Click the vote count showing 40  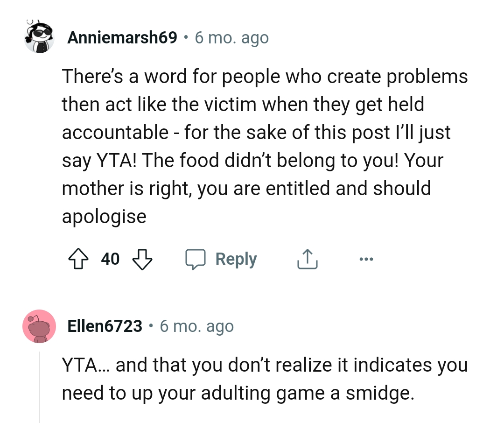click(x=110, y=259)
